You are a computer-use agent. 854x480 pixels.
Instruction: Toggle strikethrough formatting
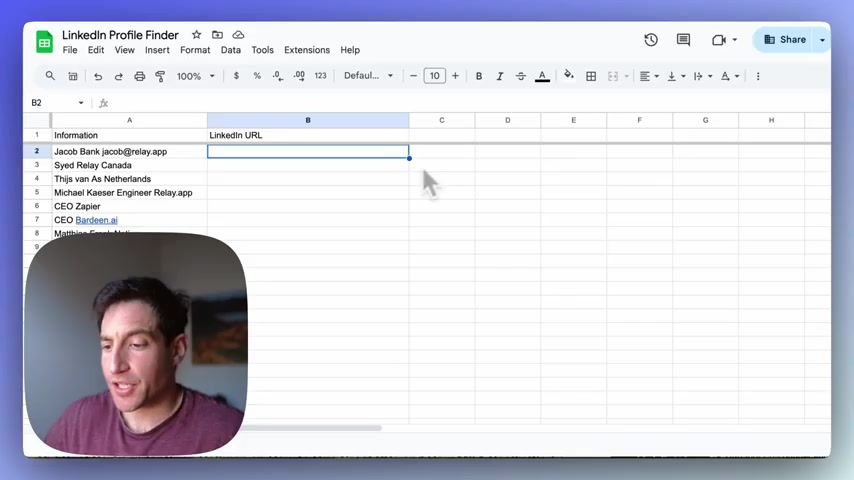521,76
